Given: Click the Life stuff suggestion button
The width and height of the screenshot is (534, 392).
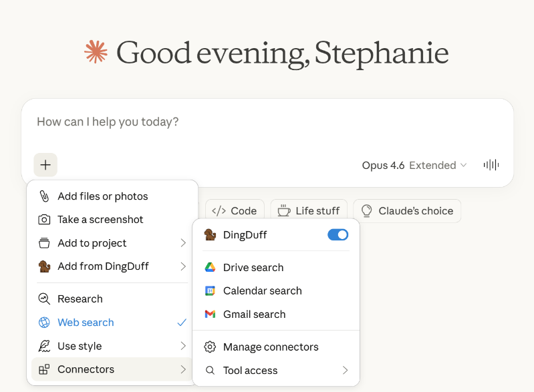Looking at the screenshot, I should tap(309, 210).
